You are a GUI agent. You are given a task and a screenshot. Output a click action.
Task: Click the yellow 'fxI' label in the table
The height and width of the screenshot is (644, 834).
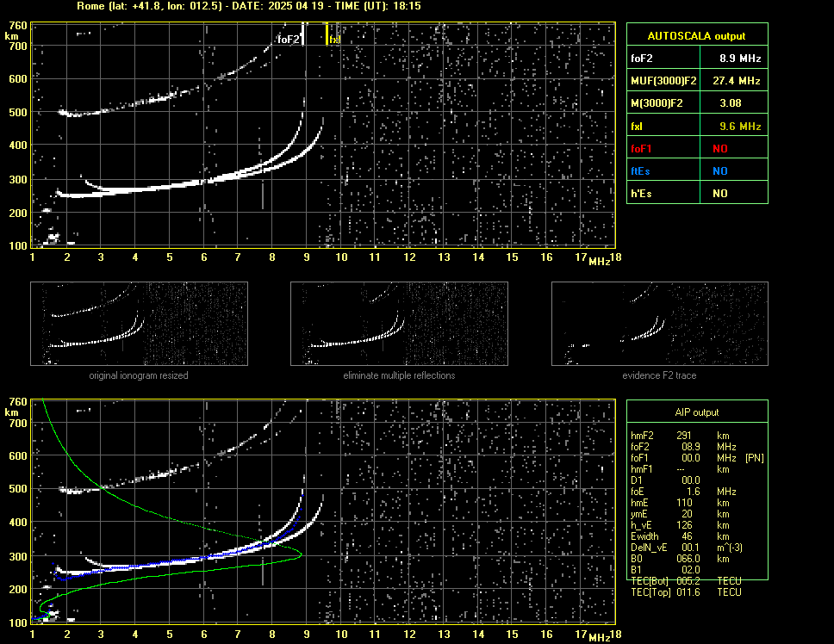click(637, 126)
